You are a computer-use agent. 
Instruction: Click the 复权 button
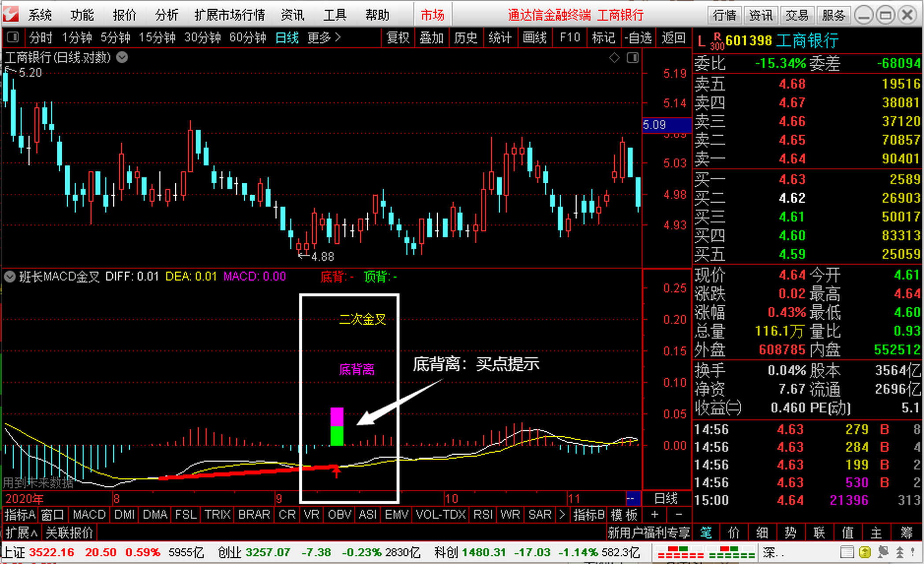tap(398, 38)
